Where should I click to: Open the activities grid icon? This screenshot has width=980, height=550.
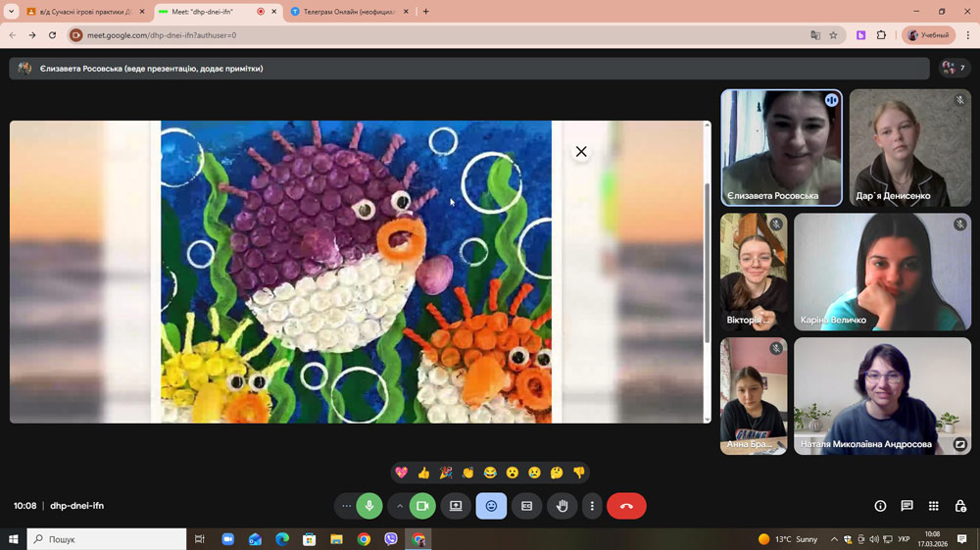point(933,506)
